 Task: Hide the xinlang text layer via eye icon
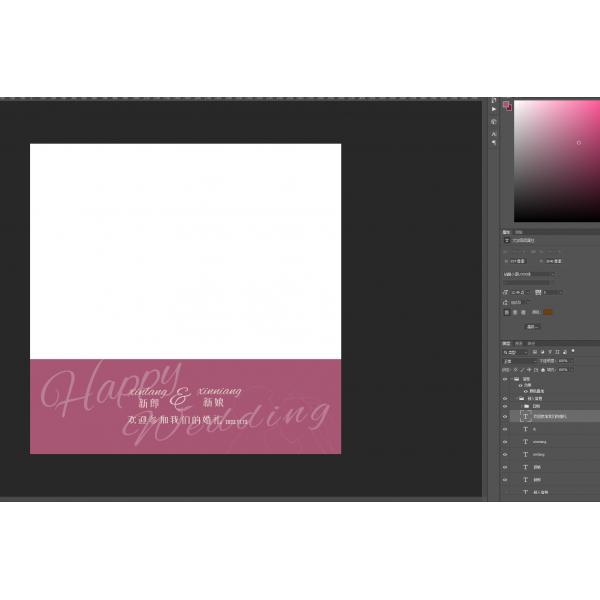(505, 454)
